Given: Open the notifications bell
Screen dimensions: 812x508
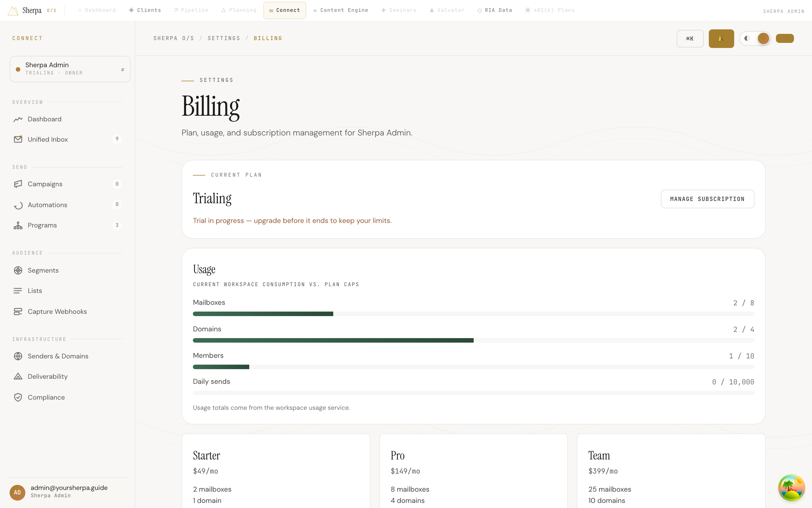Looking at the screenshot, I should (721, 39).
